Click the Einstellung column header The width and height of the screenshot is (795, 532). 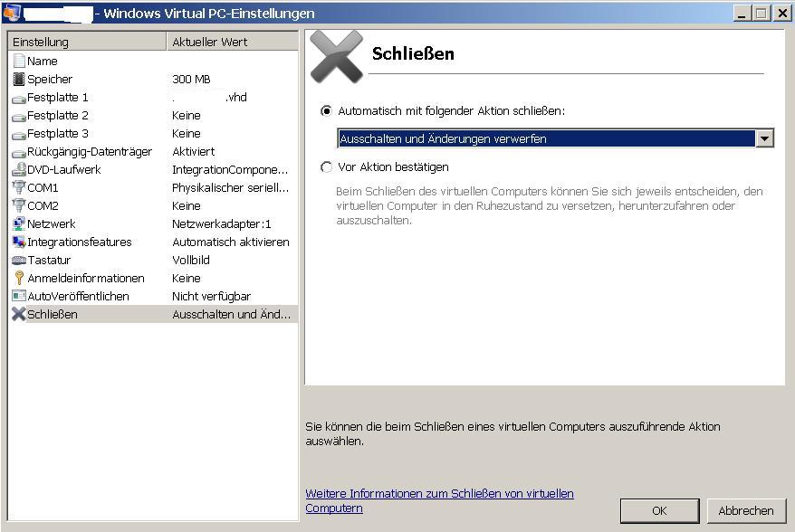tap(87, 42)
